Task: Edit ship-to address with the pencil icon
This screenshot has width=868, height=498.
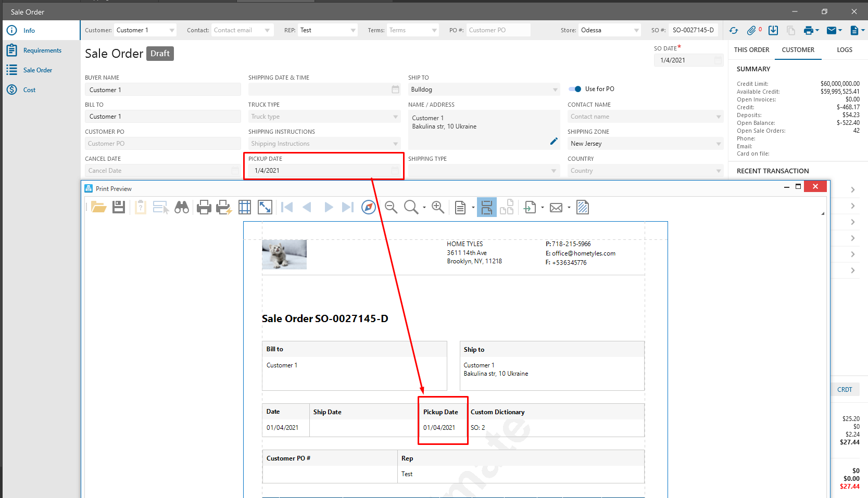Action: pos(554,142)
